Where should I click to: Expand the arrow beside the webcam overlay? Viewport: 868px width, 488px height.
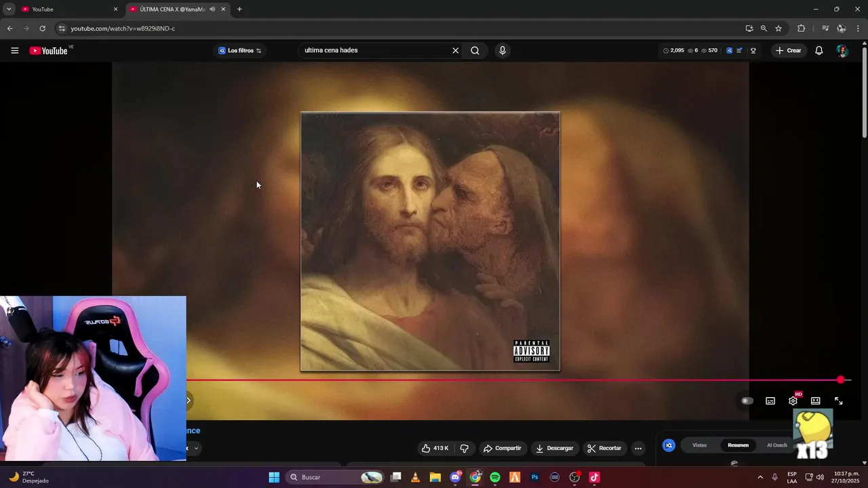click(x=189, y=400)
